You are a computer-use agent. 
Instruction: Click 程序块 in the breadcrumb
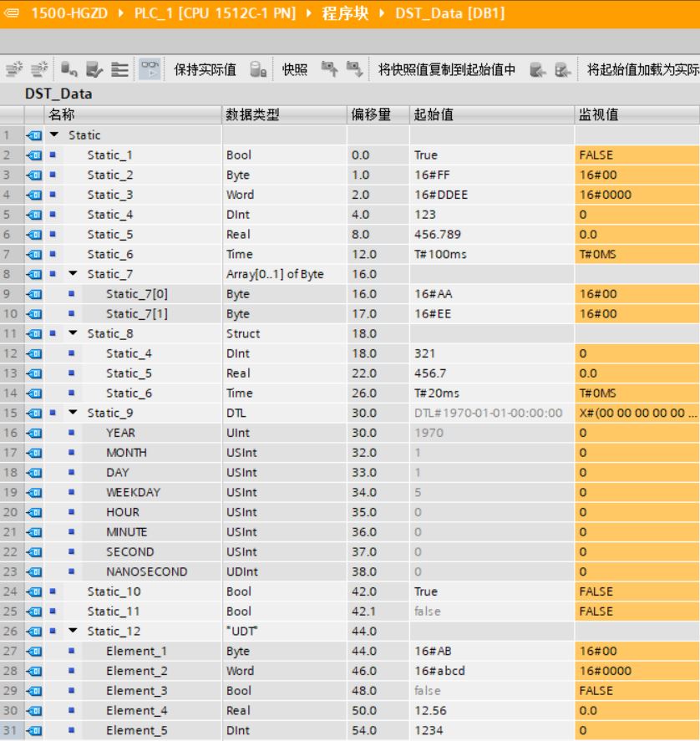(345, 13)
